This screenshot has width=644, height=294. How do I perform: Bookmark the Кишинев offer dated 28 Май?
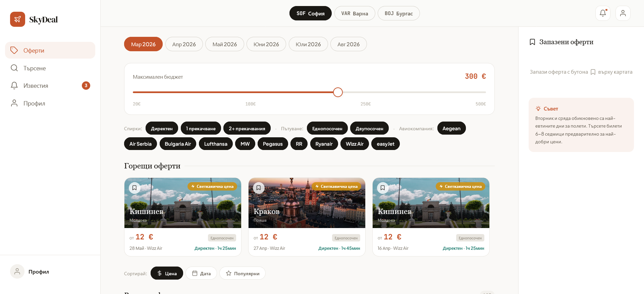[x=135, y=188]
